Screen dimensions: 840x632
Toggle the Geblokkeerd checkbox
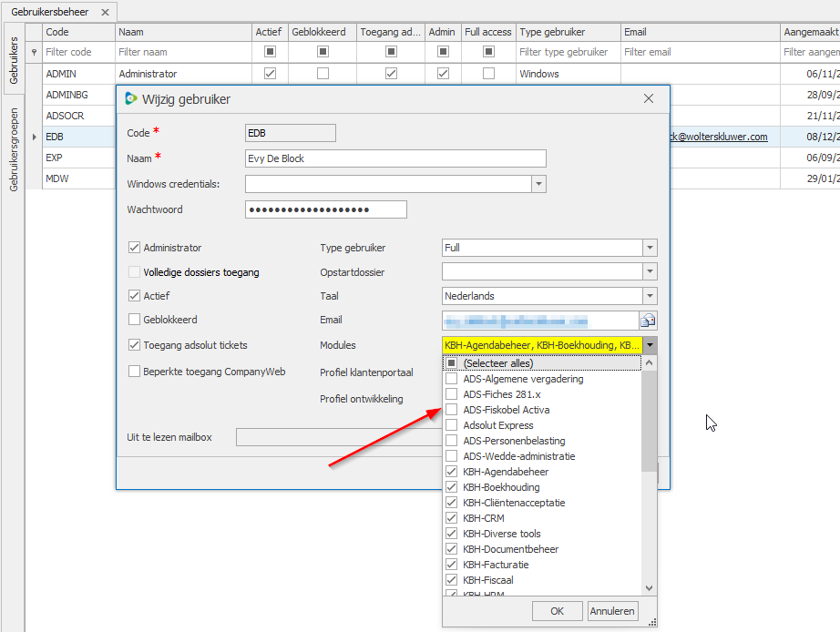(x=135, y=320)
